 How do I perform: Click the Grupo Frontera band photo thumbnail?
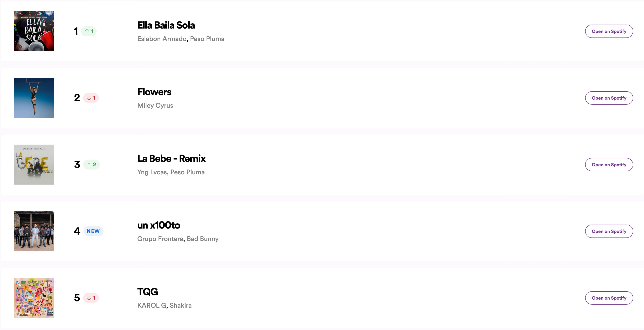(34, 231)
